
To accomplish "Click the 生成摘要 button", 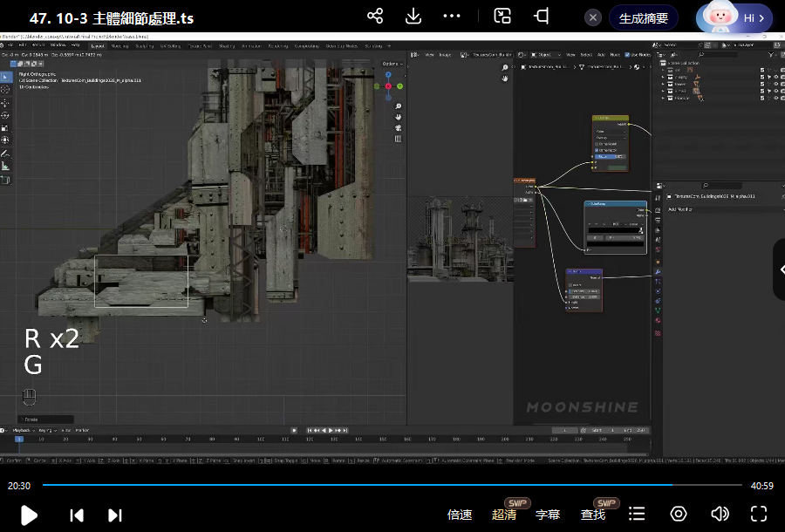I will pyautogui.click(x=644, y=17).
